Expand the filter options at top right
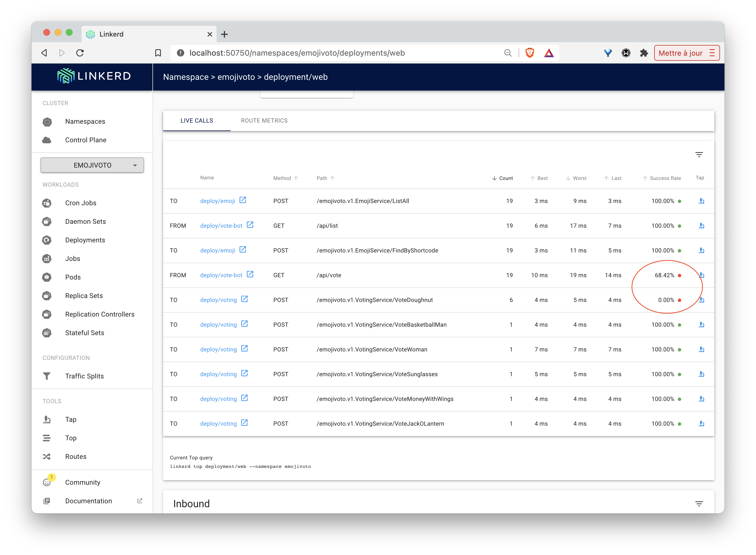The image size is (756, 555). pos(699,154)
